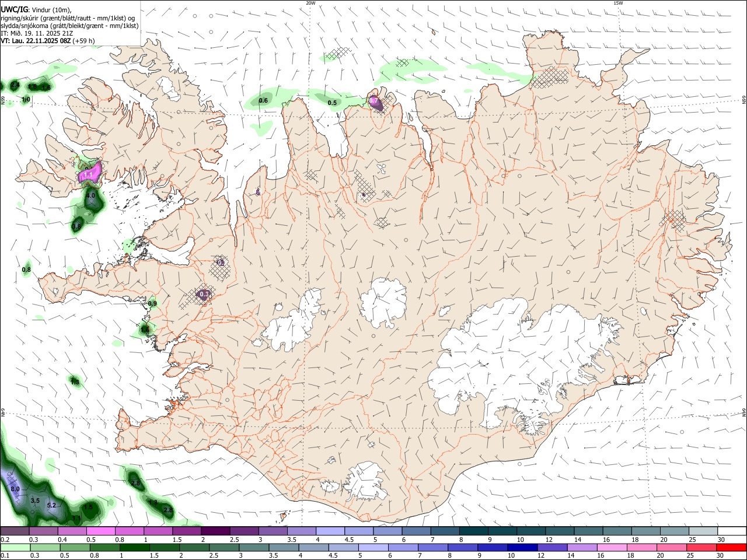Click the medium green 0.5–0.8 swatch in bottom legend row
Viewport: 747px width, 560px height.
[76, 547]
